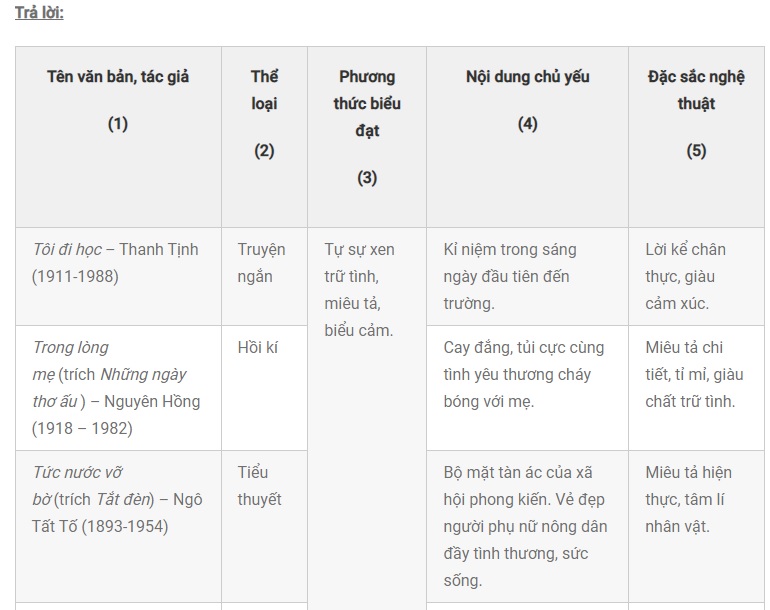Select the "Tên văn bản, tác giả" column header
This screenshot has width=770, height=610.
coord(118,77)
